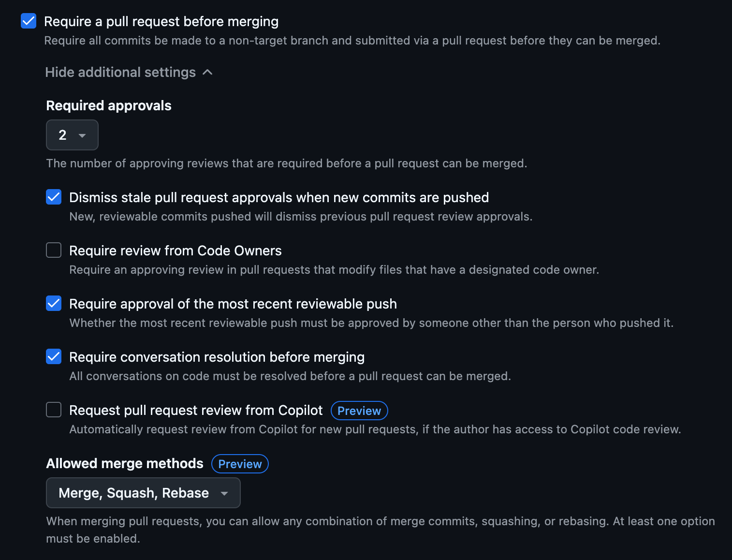Viewport: 732px width, 560px height.
Task: Collapse Hide additional settings link
Action: 129,72
